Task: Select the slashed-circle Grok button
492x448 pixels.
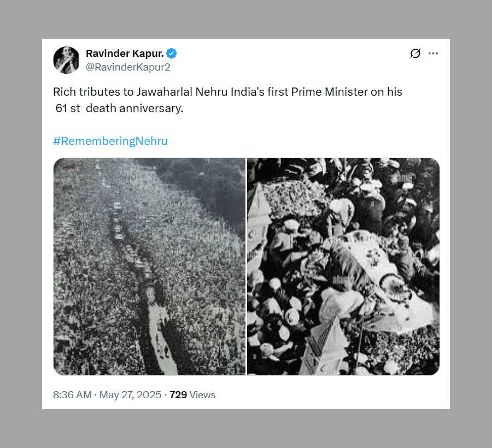Action: pos(414,53)
